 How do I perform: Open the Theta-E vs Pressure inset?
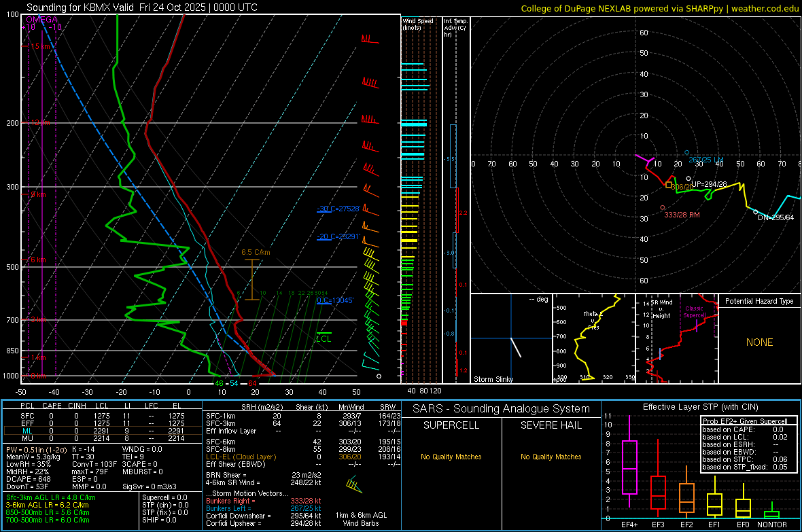594,338
